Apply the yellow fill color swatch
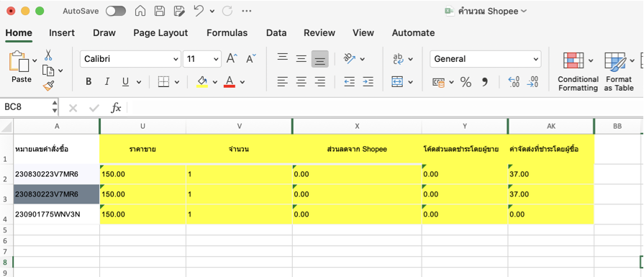 [202, 82]
